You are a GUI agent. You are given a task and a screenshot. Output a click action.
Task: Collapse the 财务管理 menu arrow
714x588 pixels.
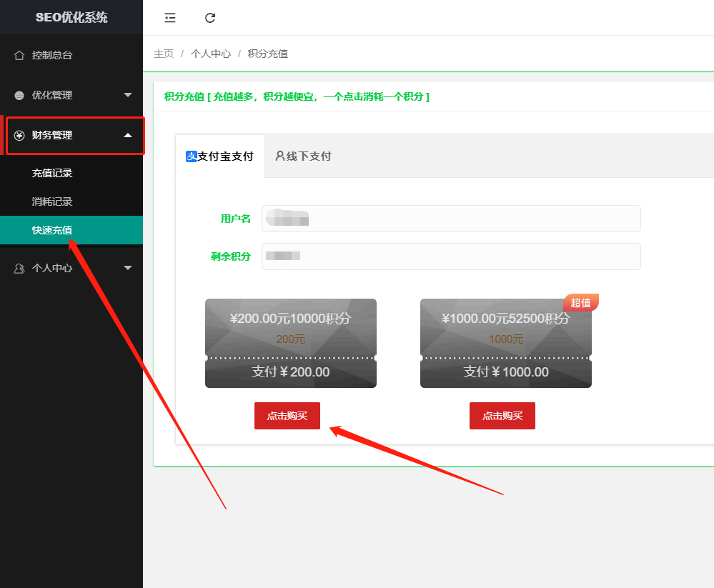[x=128, y=135]
